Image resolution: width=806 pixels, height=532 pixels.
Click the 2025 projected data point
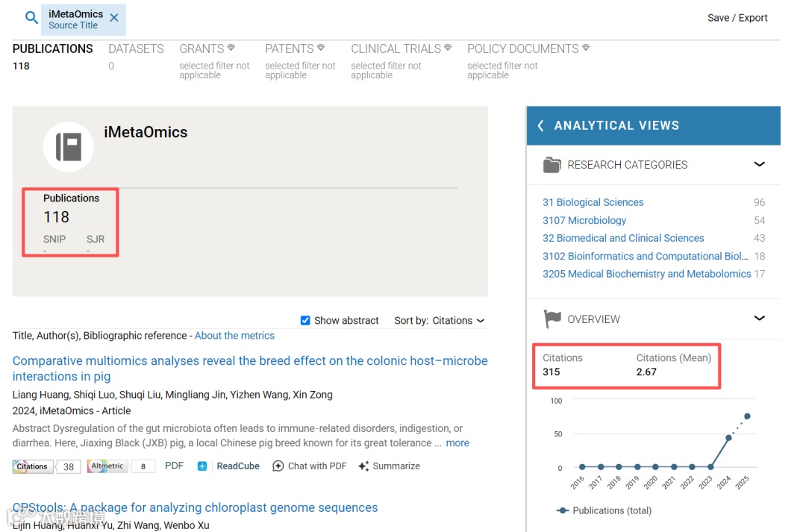(x=747, y=416)
